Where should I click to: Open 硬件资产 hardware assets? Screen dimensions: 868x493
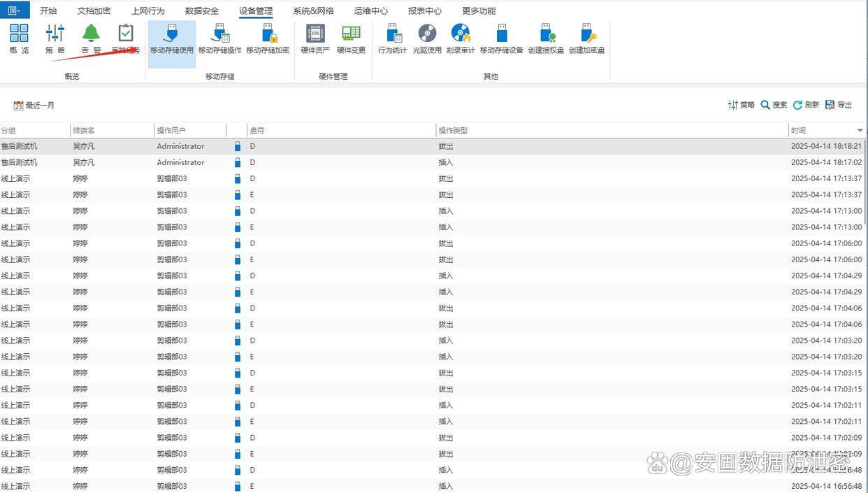(315, 38)
